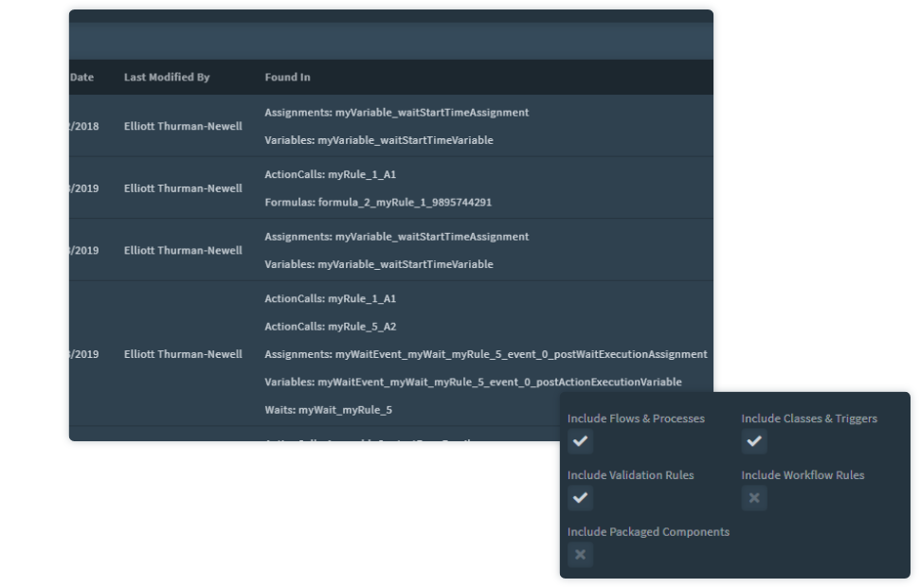Select Variables: myVariable_waitStartTimeVariable in the first row
This screenshot has height=588, width=920.
point(377,139)
